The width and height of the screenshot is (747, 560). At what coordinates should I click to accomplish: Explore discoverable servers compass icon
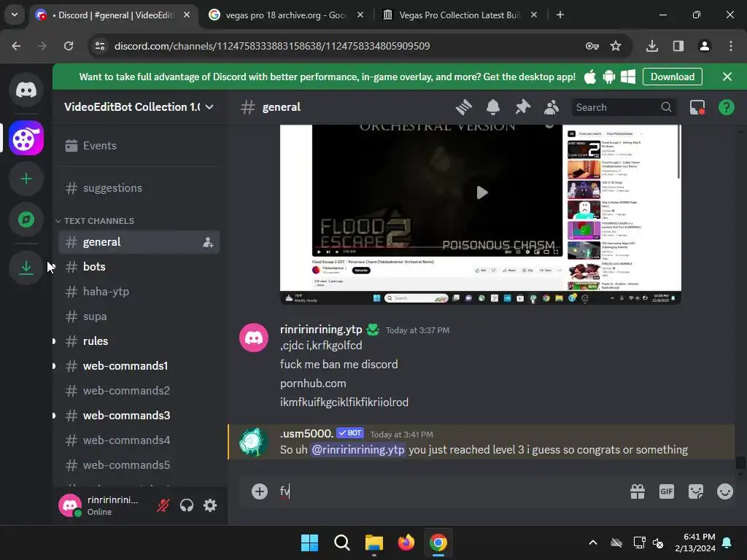click(26, 219)
